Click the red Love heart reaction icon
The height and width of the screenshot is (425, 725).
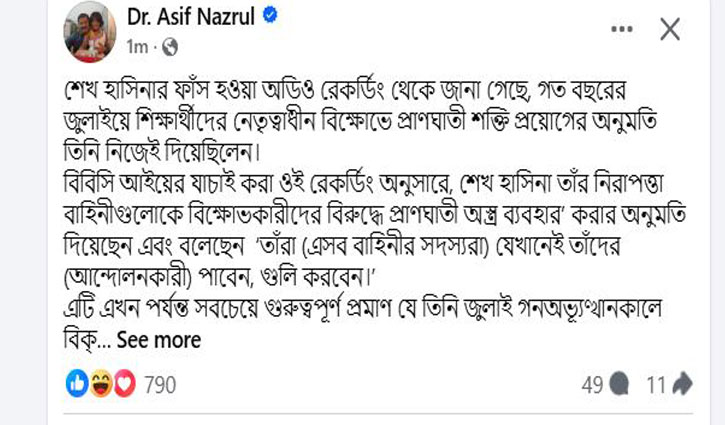pos(123,382)
